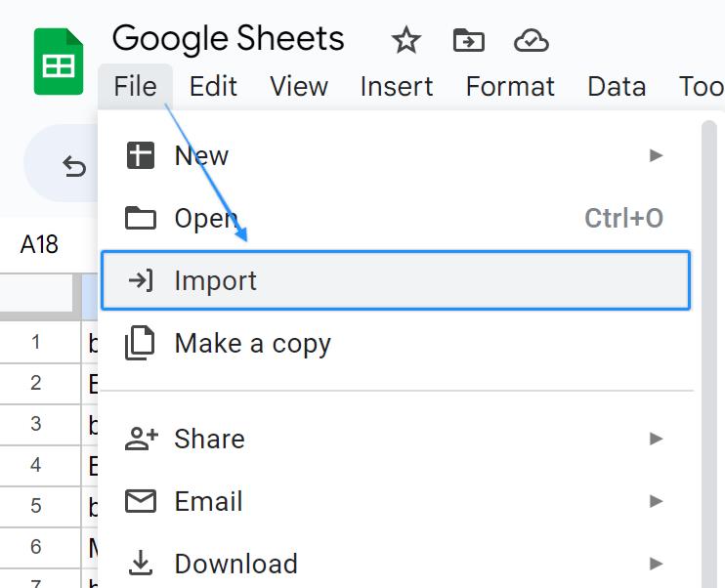Click the move to folder icon
This screenshot has width=725, height=588.
(468, 40)
